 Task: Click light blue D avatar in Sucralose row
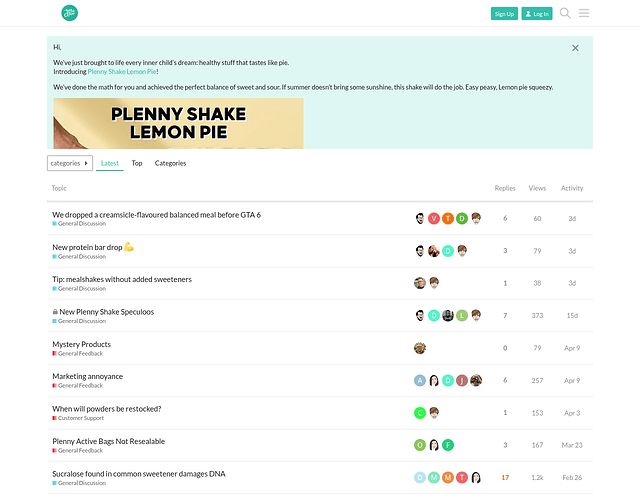tap(420, 478)
